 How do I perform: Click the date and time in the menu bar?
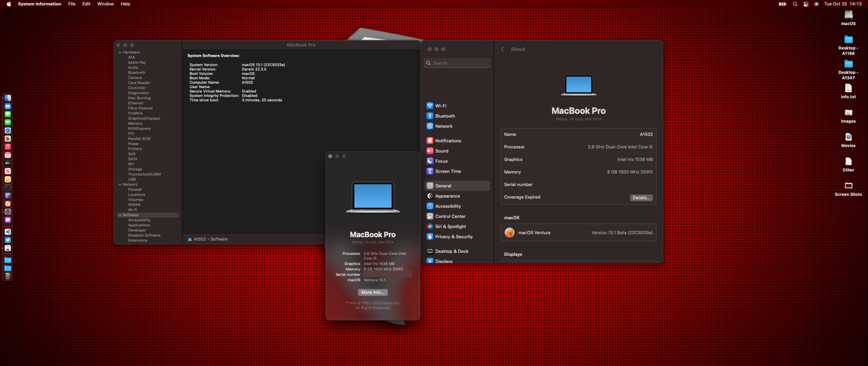[843, 4]
